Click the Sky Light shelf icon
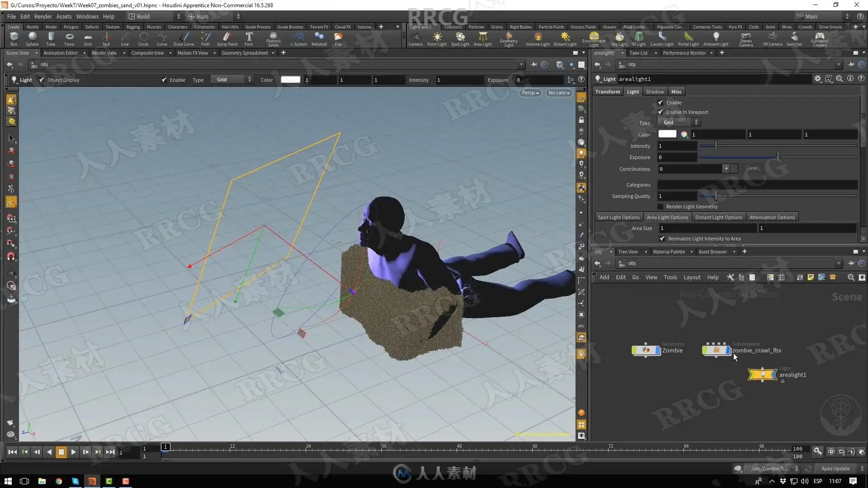This screenshot has width=868, height=488. point(619,38)
